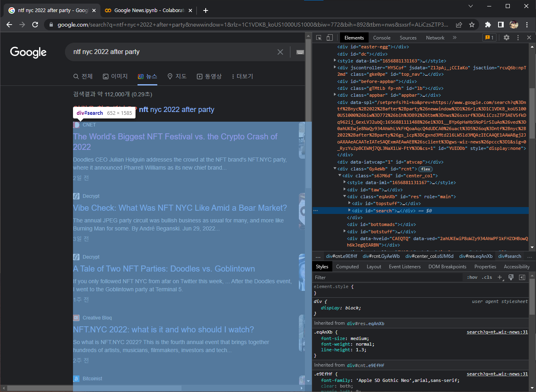Image resolution: width=536 pixels, height=392 pixels.
Task: Focus the styles Filter field
Action: (x=387, y=277)
